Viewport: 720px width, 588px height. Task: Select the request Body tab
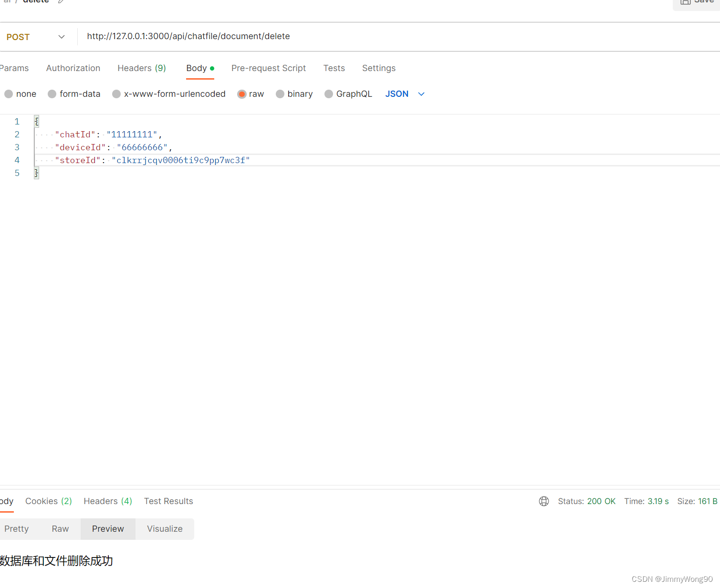click(x=200, y=68)
